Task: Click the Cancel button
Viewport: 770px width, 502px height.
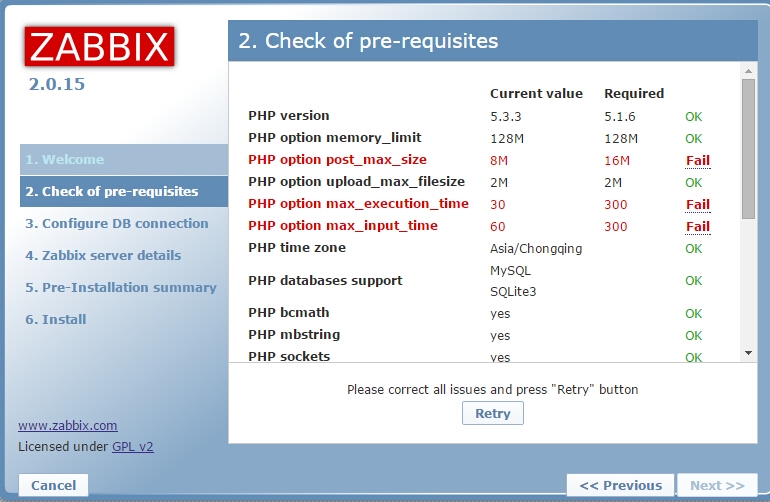Action: [54, 485]
